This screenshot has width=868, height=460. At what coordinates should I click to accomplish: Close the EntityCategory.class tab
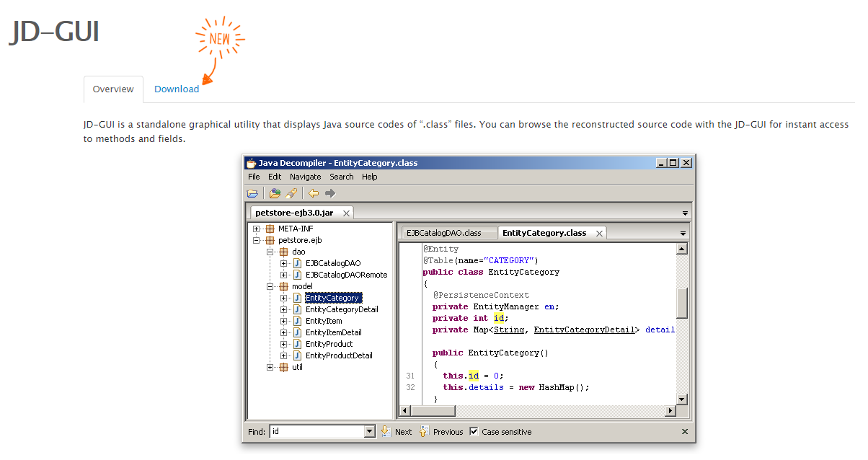coord(599,234)
